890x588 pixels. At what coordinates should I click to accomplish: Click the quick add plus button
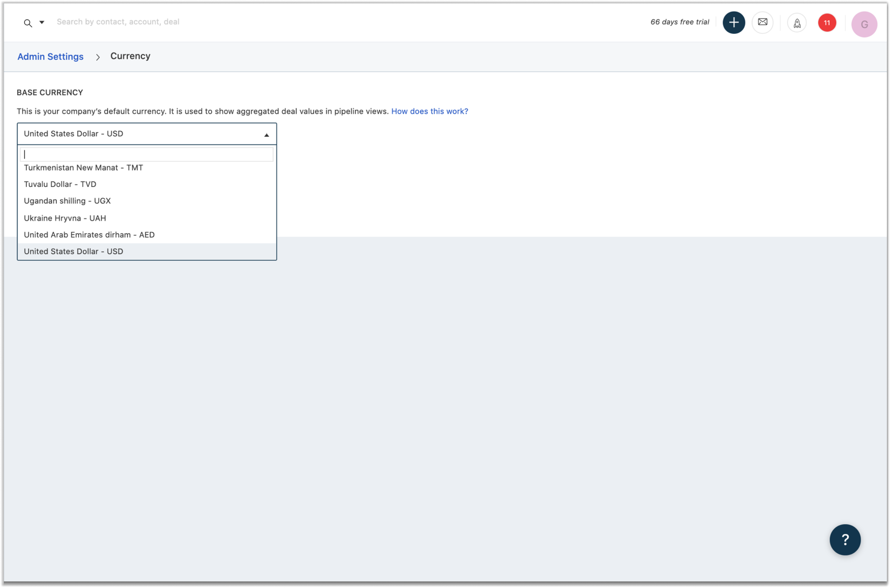click(733, 22)
